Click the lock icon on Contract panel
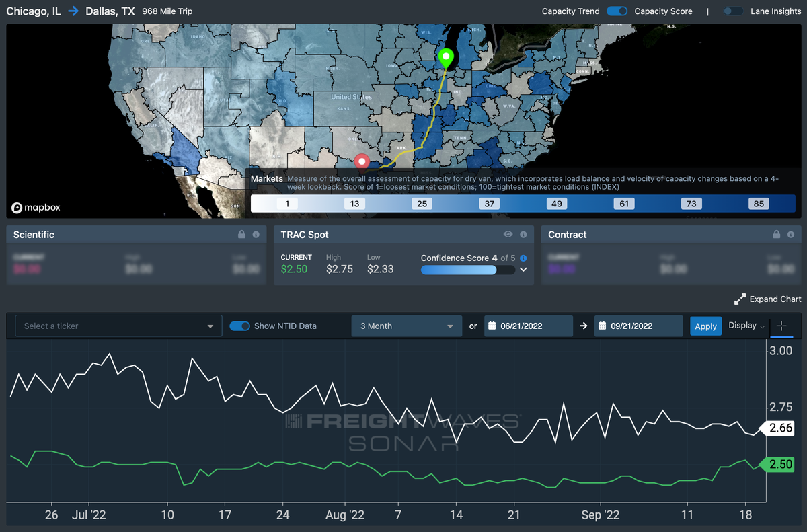The width and height of the screenshot is (807, 532). tap(777, 235)
